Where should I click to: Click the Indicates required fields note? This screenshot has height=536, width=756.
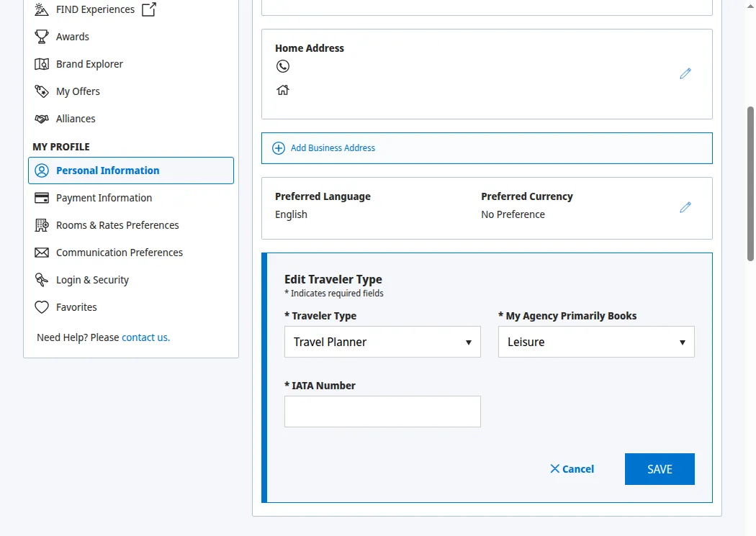click(334, 294)
